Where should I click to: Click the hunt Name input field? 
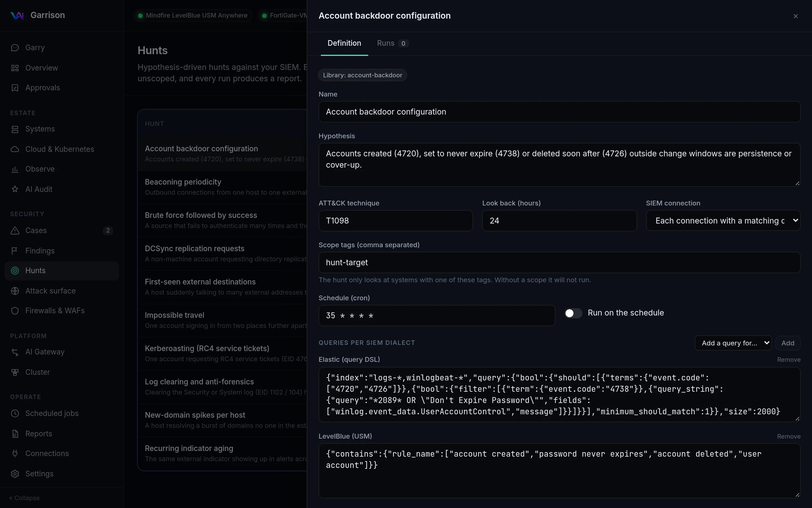coord(559,112)
